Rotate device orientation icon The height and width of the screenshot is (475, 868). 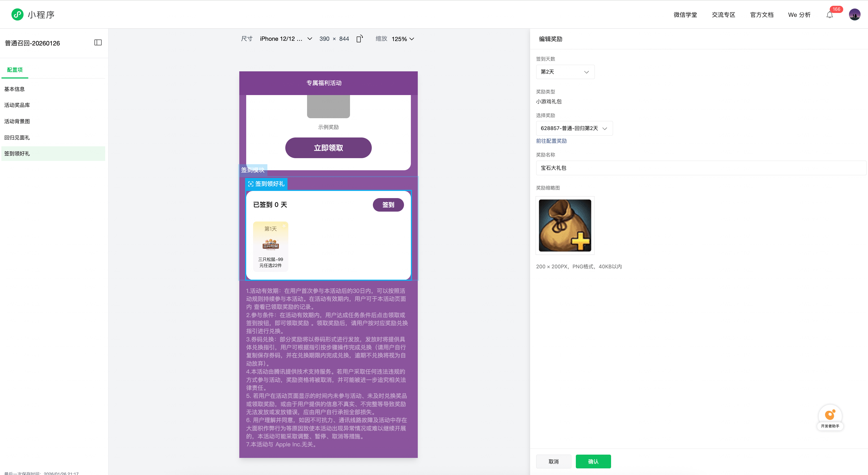[x=360, y=39]
